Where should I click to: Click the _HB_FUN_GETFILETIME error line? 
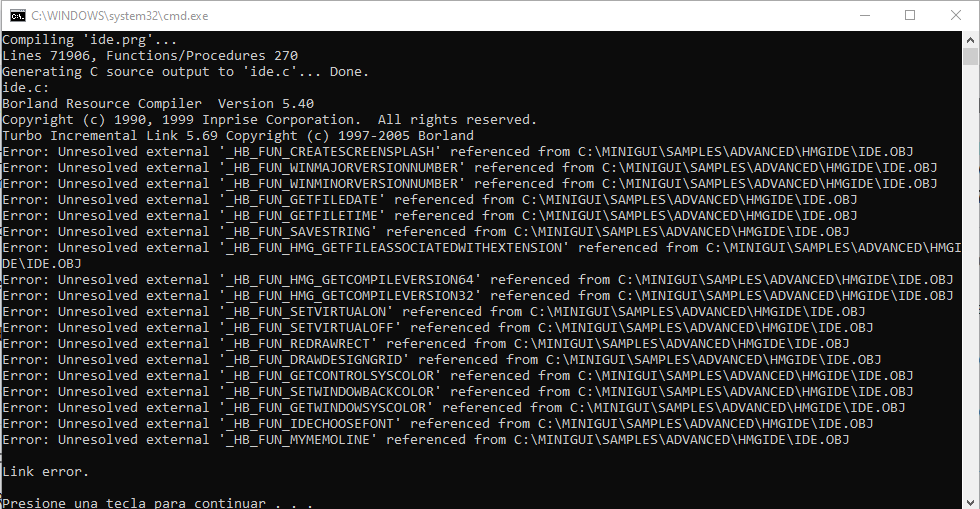click(429, 216)
